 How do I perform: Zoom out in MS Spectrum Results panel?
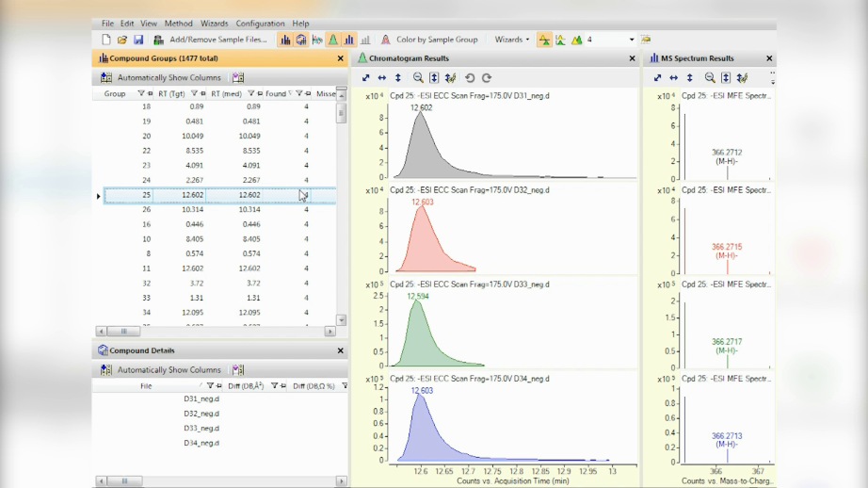(710, 78)
